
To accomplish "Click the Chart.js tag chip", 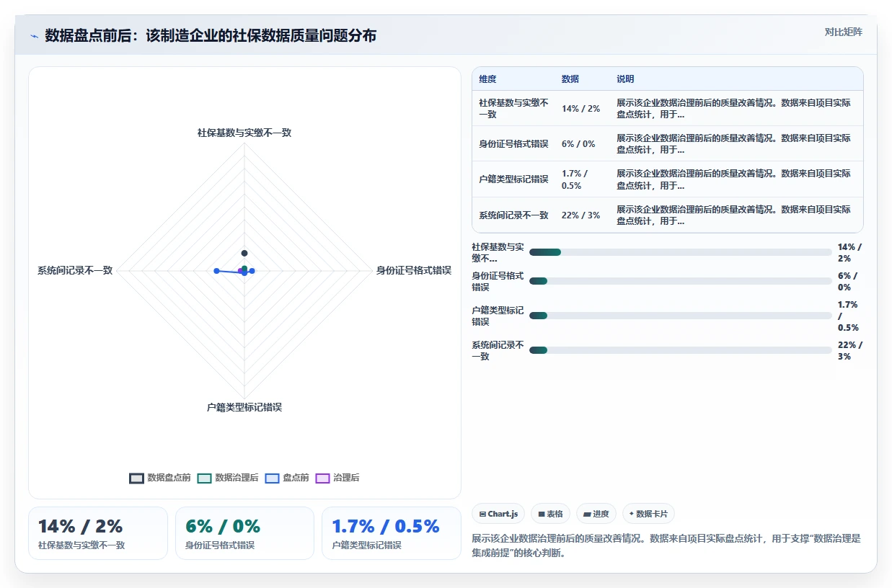I will pos(498,514).
